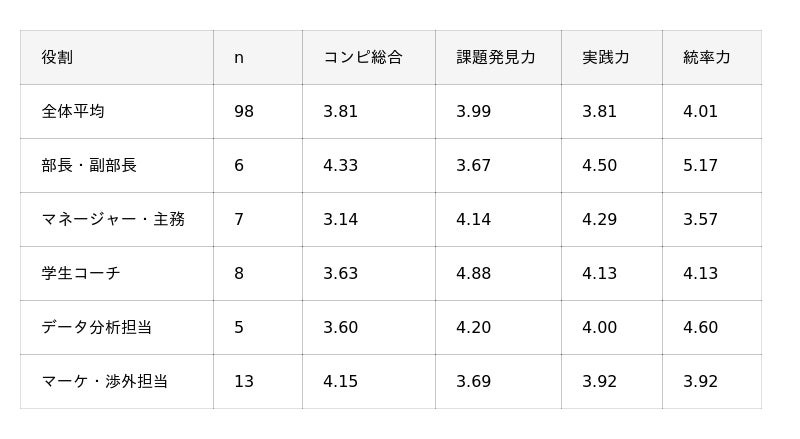Click the 98 sample size cell
This screenshot has width=800, height=439.
pos(244,111)
